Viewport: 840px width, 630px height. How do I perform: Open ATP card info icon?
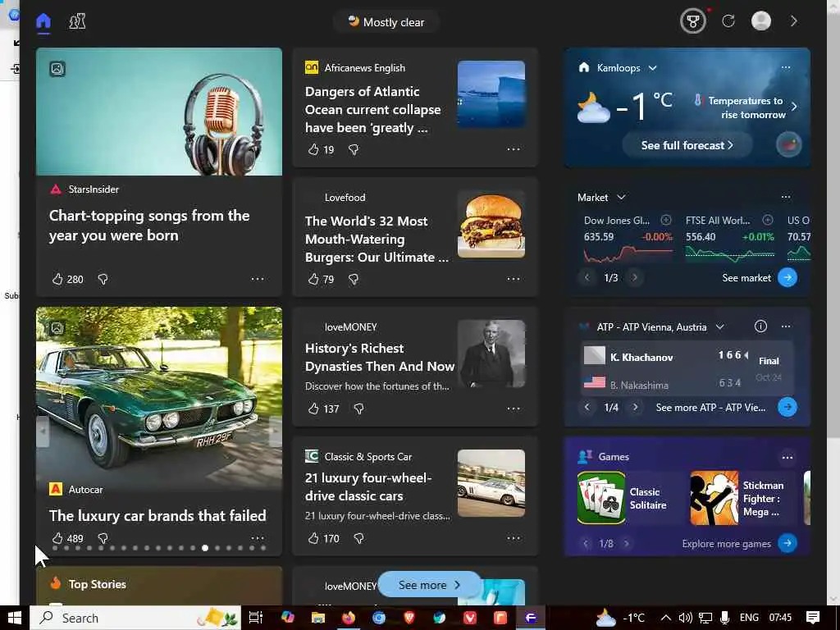click(760, 326)
